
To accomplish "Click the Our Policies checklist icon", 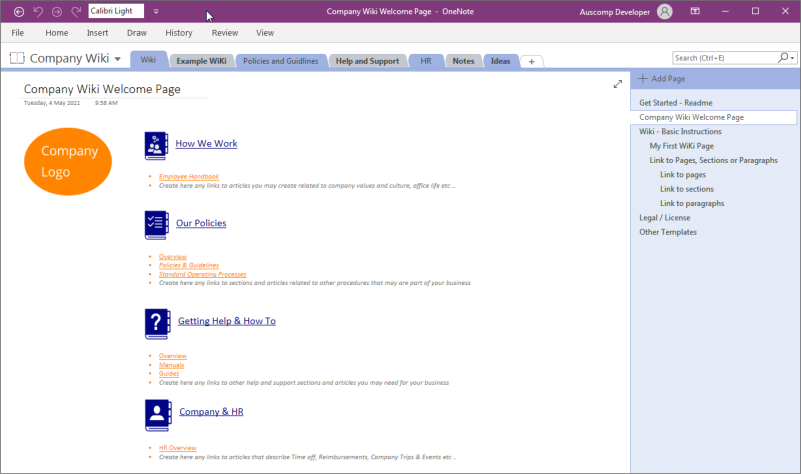I will pyautogui.click(x=156, y=224).
